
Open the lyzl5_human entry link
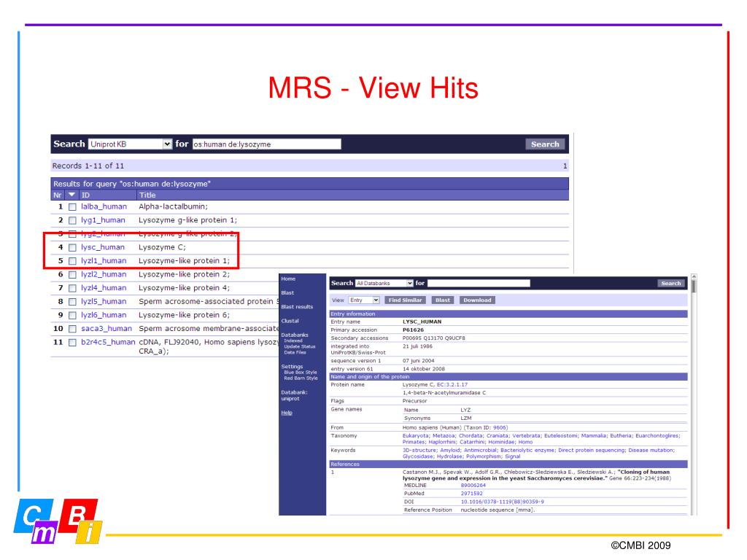[x=104, y=301]
